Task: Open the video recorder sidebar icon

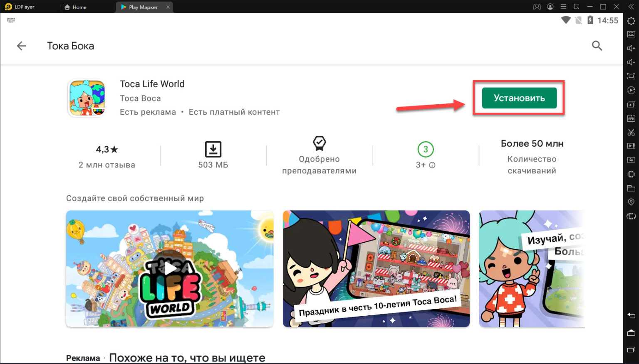Action: (631, 146)
